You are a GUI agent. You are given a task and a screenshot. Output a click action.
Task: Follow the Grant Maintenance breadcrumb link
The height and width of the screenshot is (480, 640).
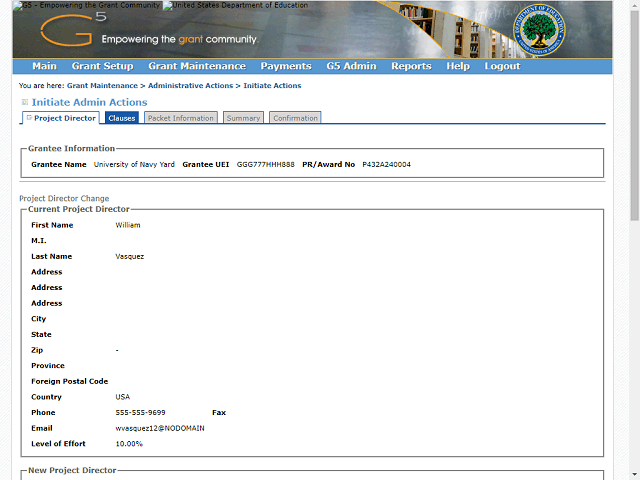click(102, 86)
